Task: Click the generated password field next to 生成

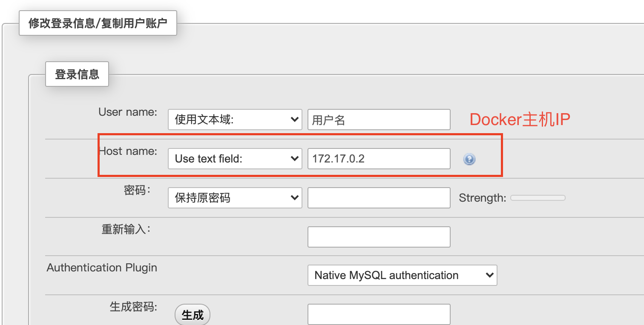Action: click(x=379, y=315)
